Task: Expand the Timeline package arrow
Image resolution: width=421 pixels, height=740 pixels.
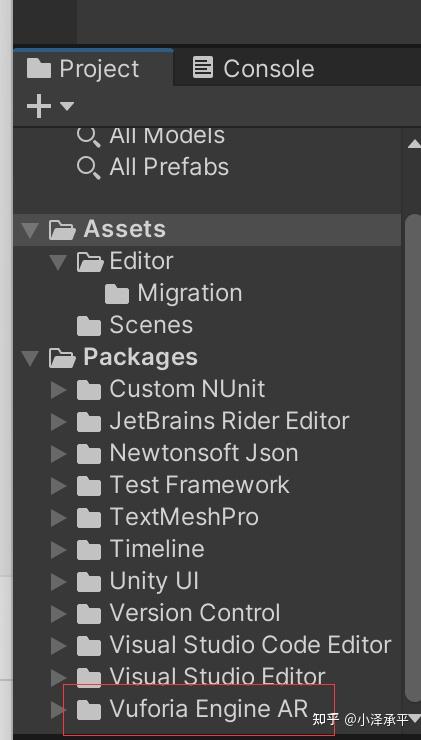Action: tap(59, 550)
